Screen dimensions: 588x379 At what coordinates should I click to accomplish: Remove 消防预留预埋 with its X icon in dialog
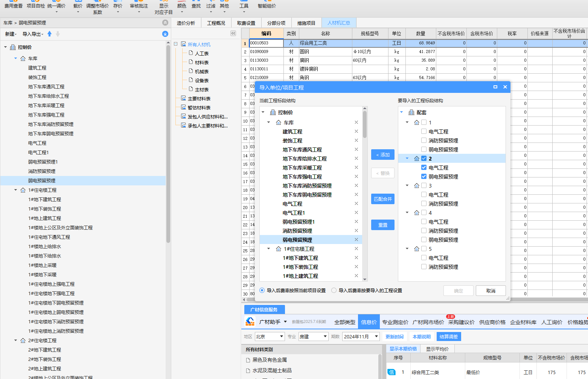point(356,230)
